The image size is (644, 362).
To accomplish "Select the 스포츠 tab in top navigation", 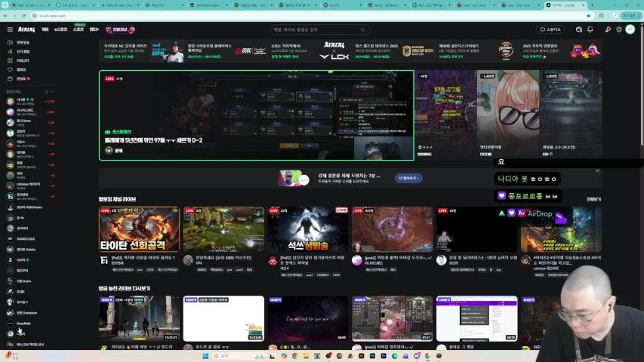I will pos(79,29).
